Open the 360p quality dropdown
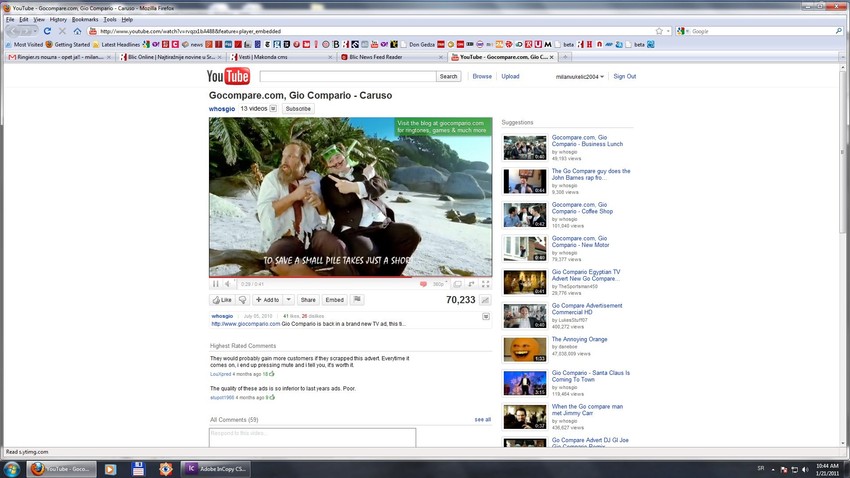The height and width of the screenshot is (478, 850). (x=439, y=284)
